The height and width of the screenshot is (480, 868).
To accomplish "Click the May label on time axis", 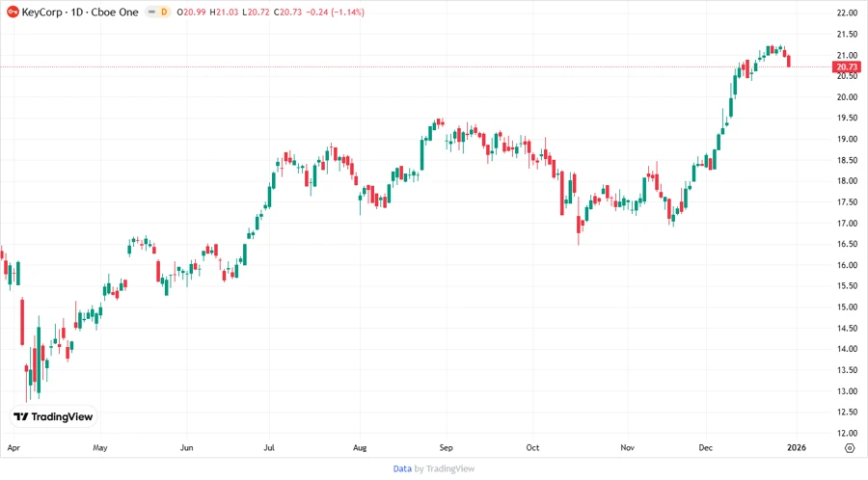I will 100,447.
